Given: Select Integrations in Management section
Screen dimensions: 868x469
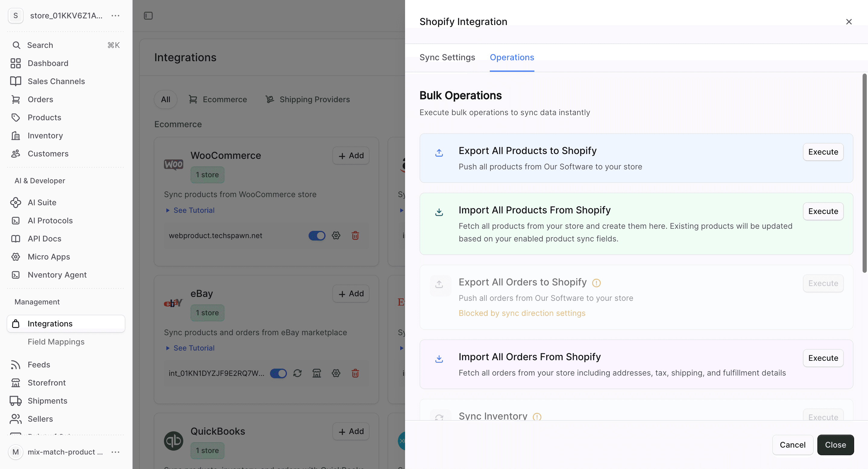Looking at the screenshot, I should pyautogui.click(x=66, y=323).
